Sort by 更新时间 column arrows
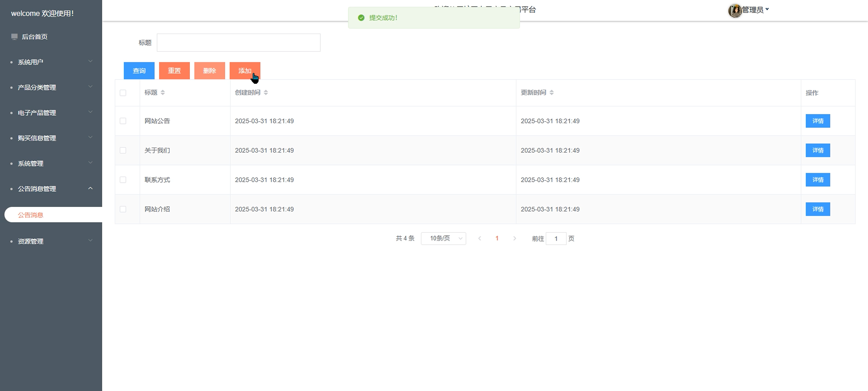The width and height of the screenshot is (868, 391). pyautogui.click(x=552, y=92)
